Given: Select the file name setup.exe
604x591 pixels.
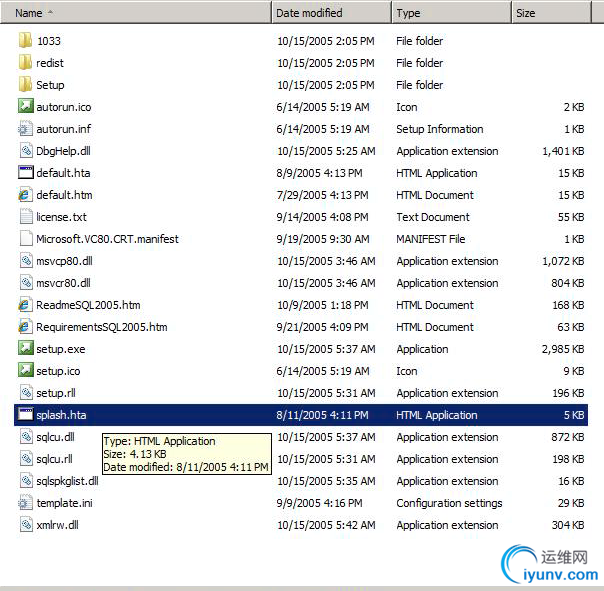Looking at the screenshot, I should [61, 349].
